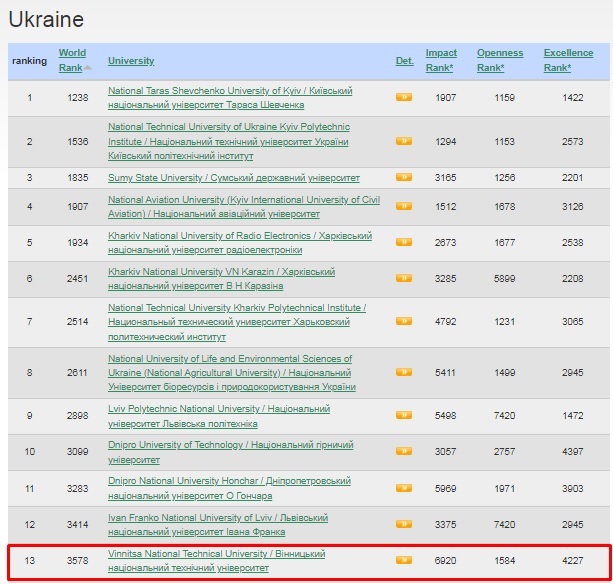Open details icon for National Aviation University
Image resolution: width=613 pixels, height=585 pixels.
(x=403, y=206)
